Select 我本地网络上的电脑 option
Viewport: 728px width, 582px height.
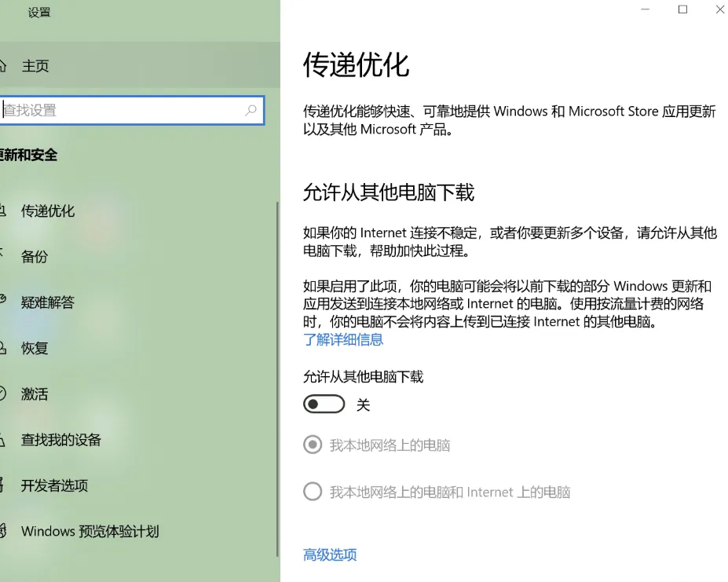pos(313,445)
